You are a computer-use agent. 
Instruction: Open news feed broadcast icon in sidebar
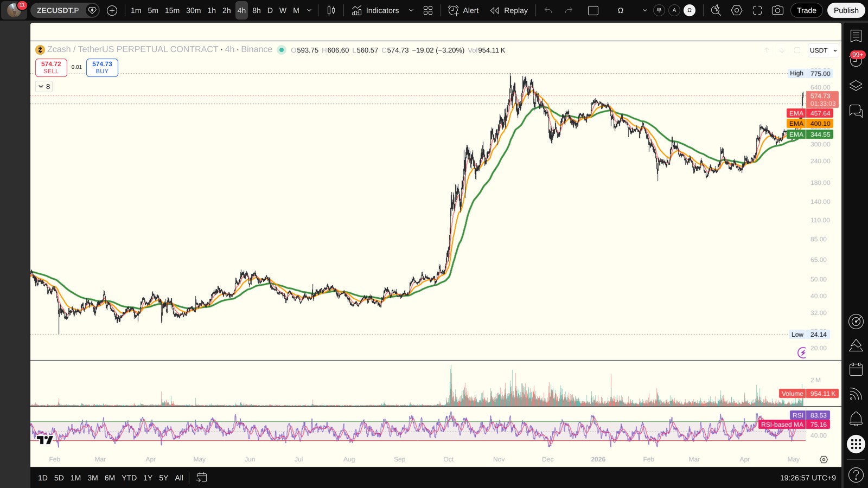click(x=856, y=394)
